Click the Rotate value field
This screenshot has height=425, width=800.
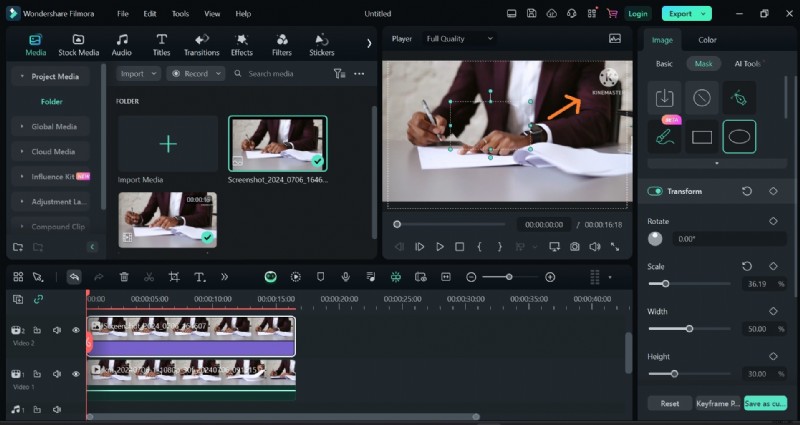(729, 239)
